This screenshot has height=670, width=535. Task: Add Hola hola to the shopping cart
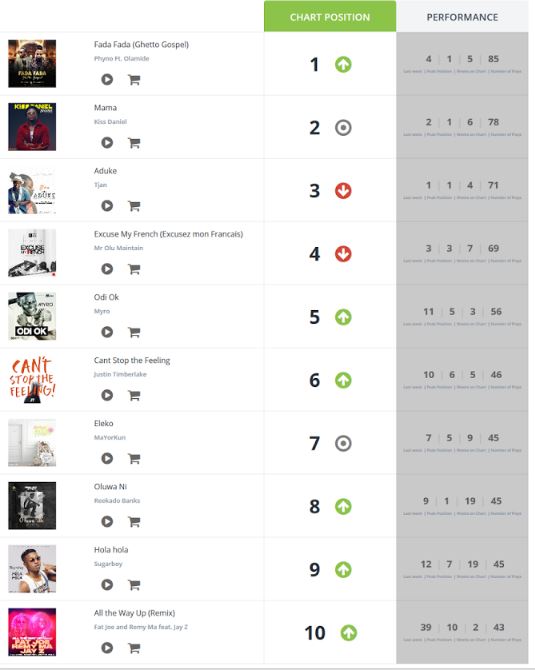134,585
